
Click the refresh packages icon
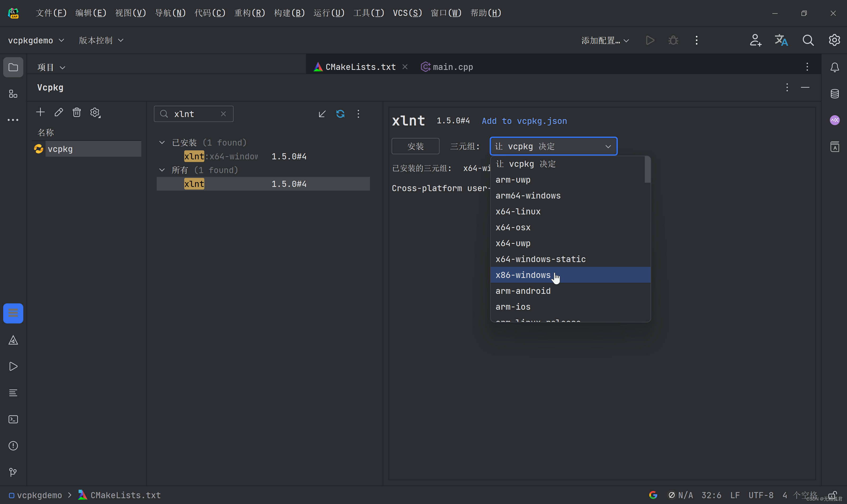[340, 114]
